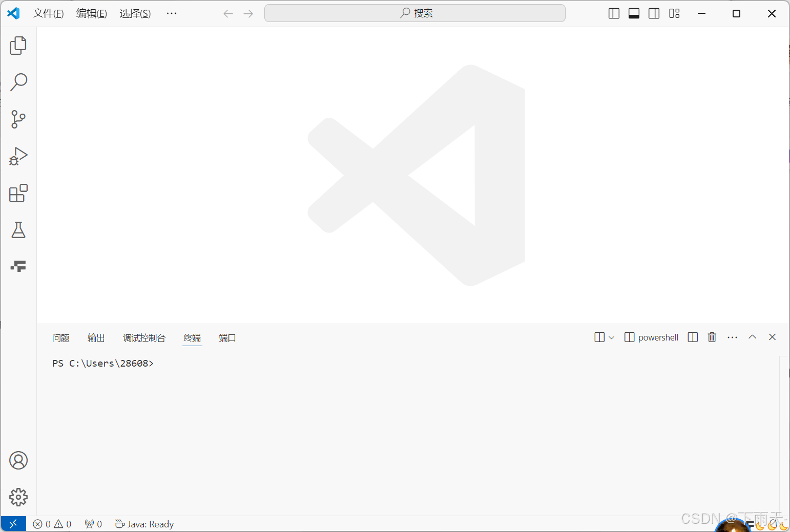Image resolution: width=790 pixels, height=532 pixels.
Task: Open the 选择(S) menu
Action: (135, 13)
